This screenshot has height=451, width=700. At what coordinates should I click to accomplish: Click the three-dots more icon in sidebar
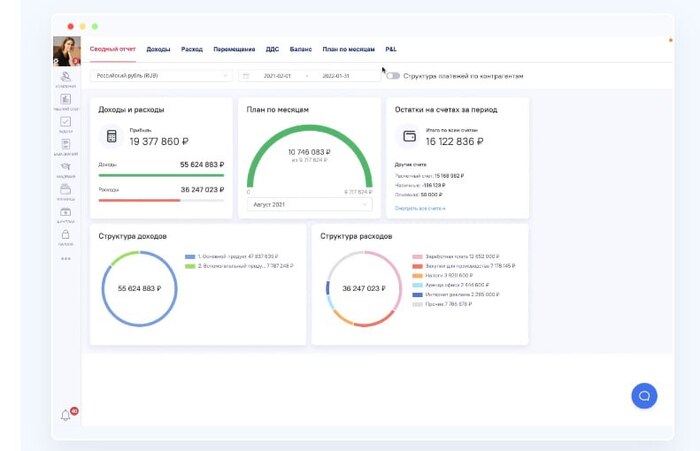[66, 259]
